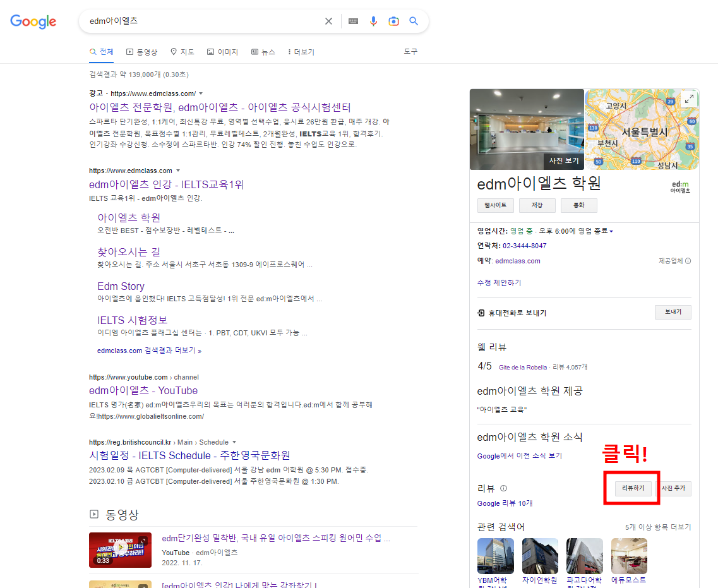This screenshot has height=588, width=718.
Task: Click 수정 제안하기 link
Action: point(499,282)
